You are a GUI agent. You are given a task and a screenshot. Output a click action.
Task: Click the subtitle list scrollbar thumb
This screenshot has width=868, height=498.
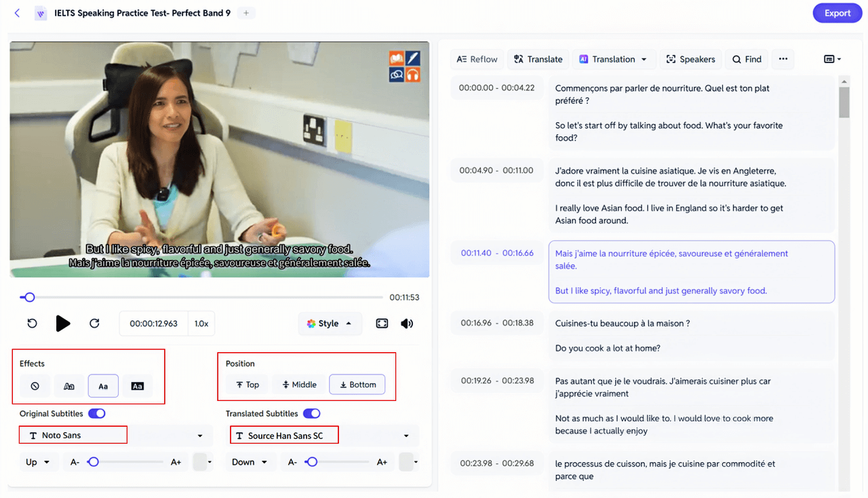(x=844, y=102)
